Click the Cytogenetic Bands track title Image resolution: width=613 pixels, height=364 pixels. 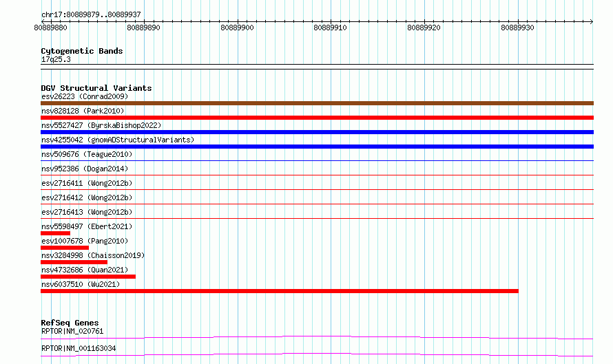tap(82, 51)
